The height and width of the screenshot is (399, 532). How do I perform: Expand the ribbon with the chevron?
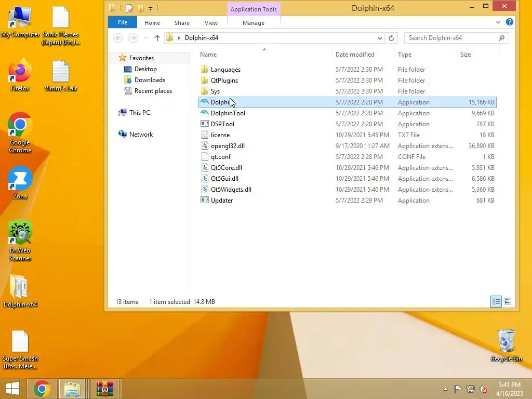click(498, 22)
